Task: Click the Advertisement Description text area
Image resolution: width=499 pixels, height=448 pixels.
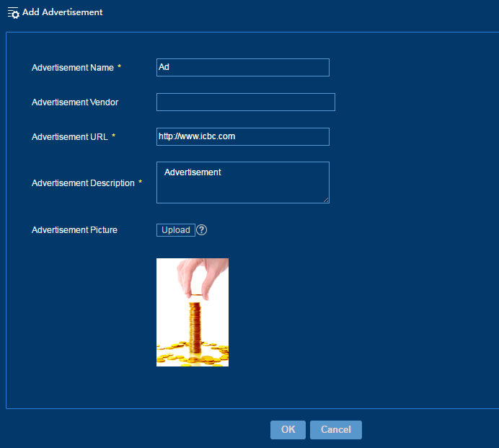Action: tap(243, 183)
